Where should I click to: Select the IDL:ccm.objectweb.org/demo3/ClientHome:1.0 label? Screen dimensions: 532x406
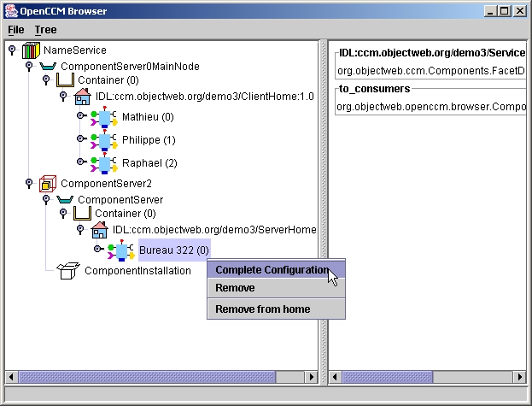pos(205,97)
